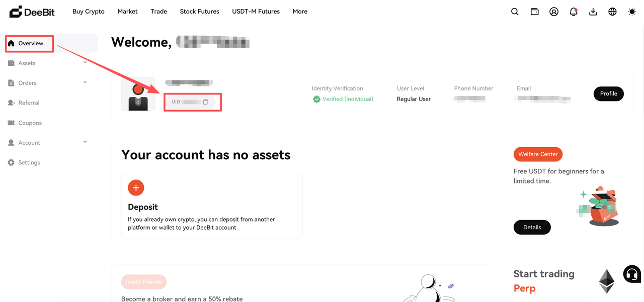Screen dimensions: 644x302
Task: Open the notification bell icon
Action: click(x=574, y=12)
